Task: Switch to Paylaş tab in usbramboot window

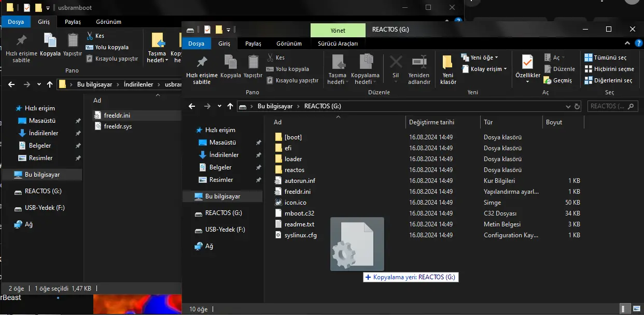Action: pyautogui.click(x=73, y=22)
